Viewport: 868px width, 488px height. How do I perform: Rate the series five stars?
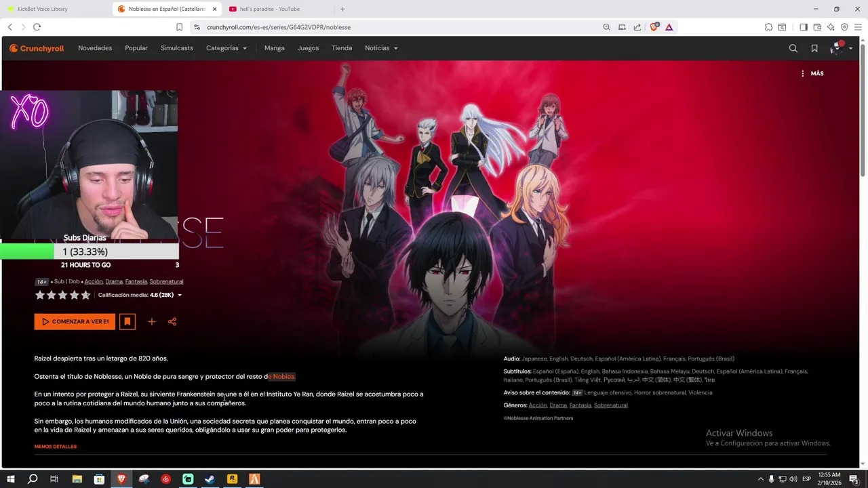pos(85,295)
